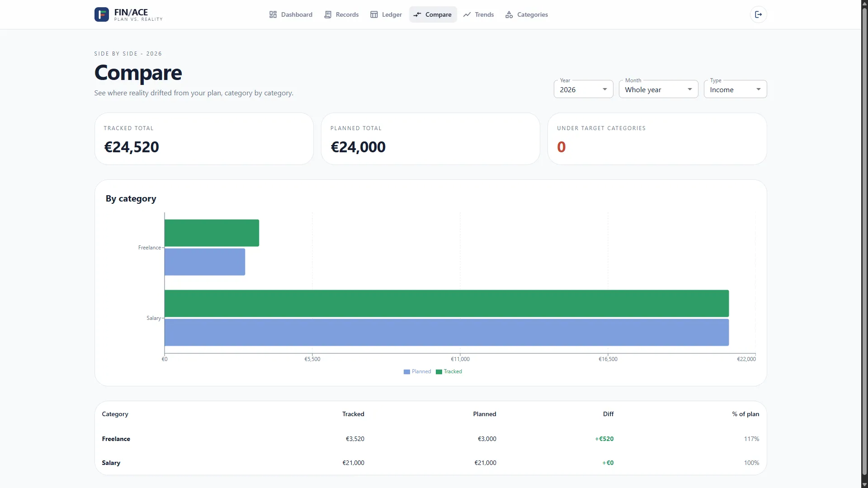Click the Planned column header
This screenshot has height=488, width=868.
[x=485, y=414]
